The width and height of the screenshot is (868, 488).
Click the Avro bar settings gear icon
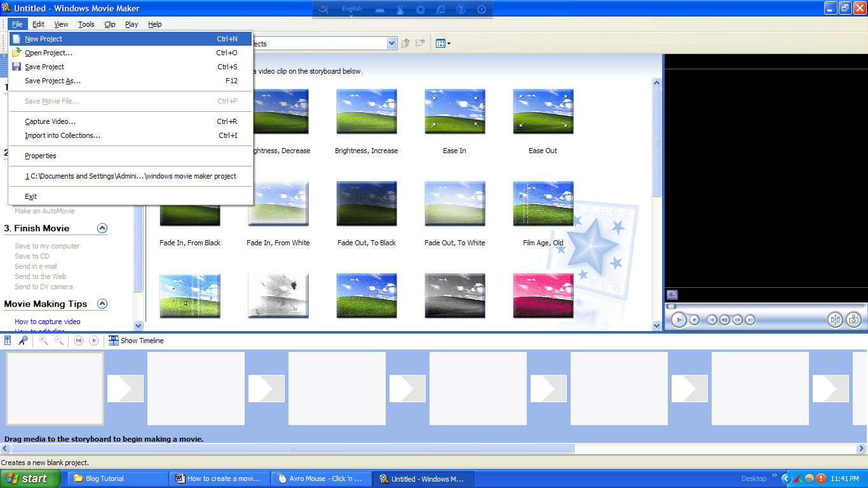[420, 9]
